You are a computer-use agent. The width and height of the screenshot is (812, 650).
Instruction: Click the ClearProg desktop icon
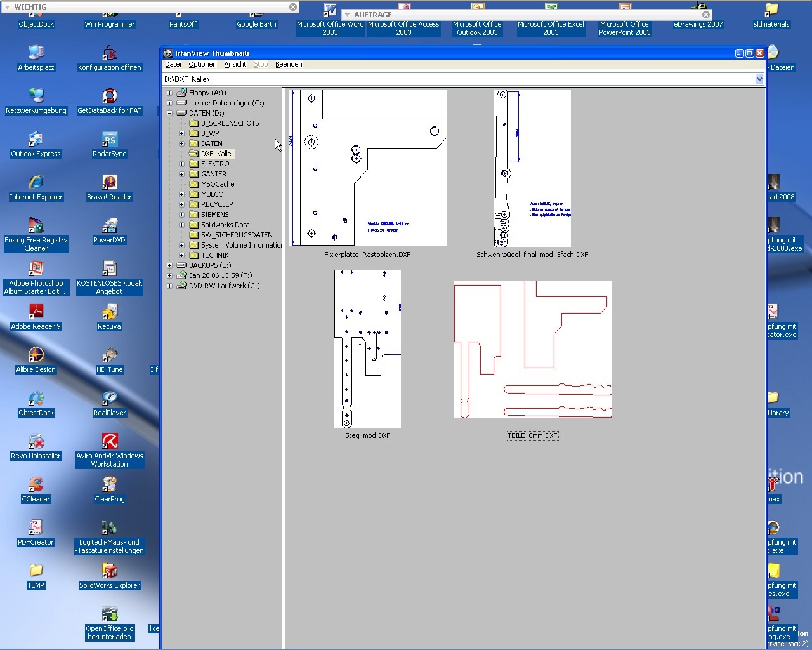click(x=109, y=485)
